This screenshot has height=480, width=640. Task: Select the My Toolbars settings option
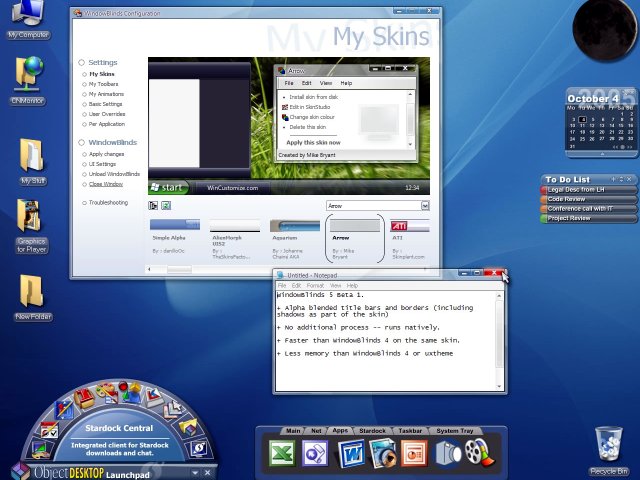tap(103, 84)
